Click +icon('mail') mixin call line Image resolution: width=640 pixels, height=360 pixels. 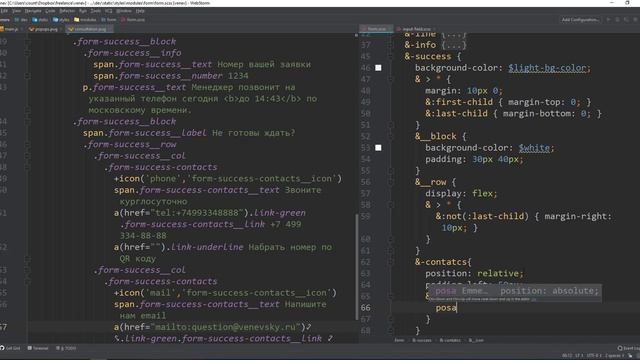point(225,293)
